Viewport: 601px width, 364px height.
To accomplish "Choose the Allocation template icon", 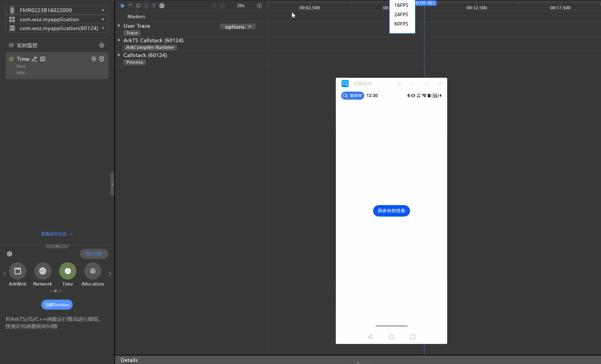I will pyautogui.click(x=93, y=271).
